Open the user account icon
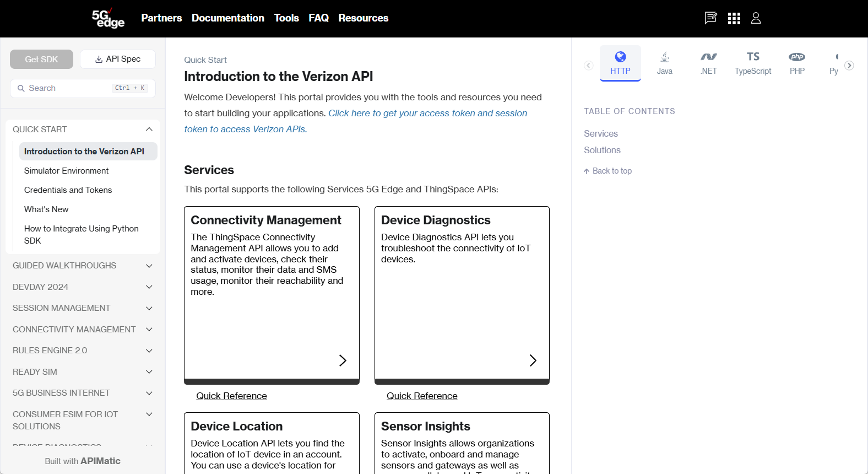Image resolution: width=868 pixels, height=474 pixels. click(x=756, y=18)
